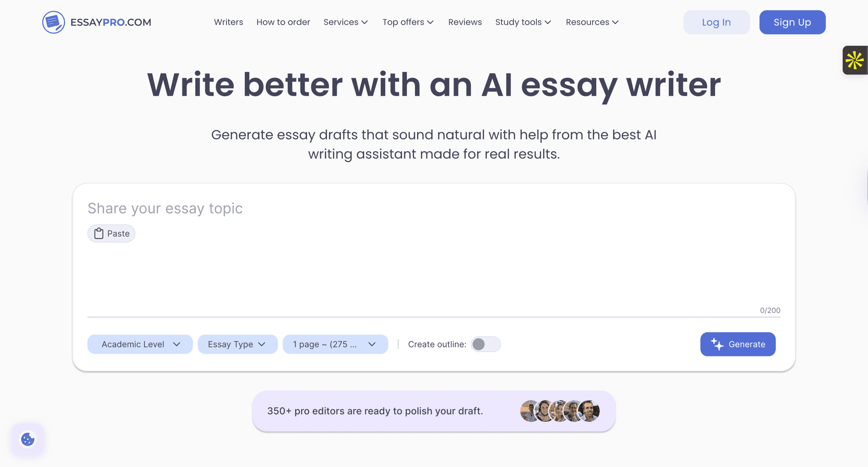
Task: Expand the Resources menu
Action: pos(591,22)
